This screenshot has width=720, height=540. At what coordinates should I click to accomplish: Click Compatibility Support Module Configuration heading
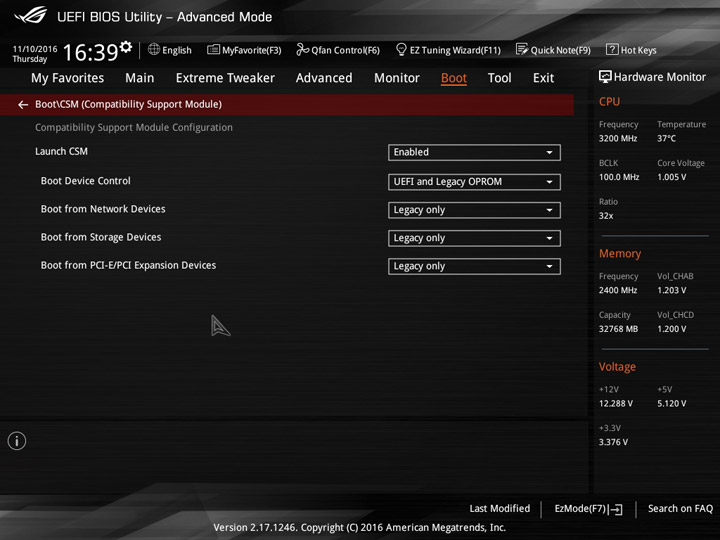point(134,128)
